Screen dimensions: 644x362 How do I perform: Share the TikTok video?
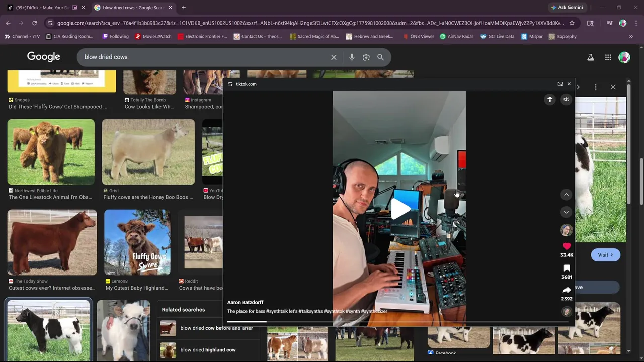tap(567, 290)
